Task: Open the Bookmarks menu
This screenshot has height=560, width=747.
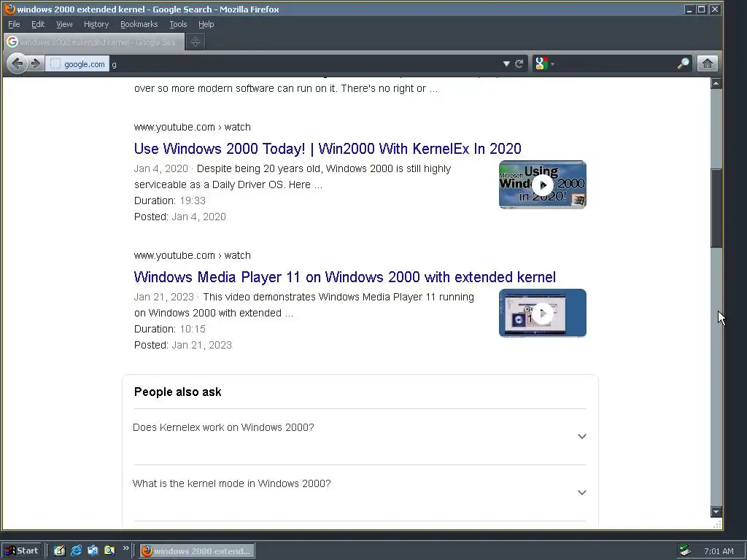Action: 139,24
